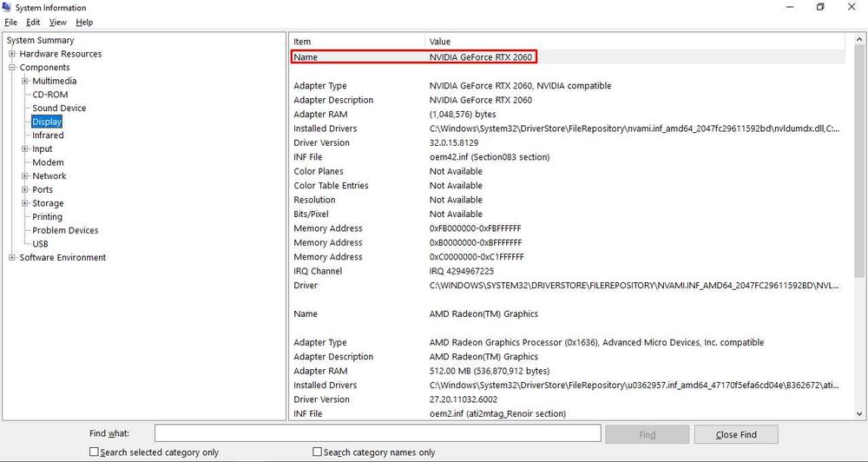Click the Value column header

pos(635,42)
